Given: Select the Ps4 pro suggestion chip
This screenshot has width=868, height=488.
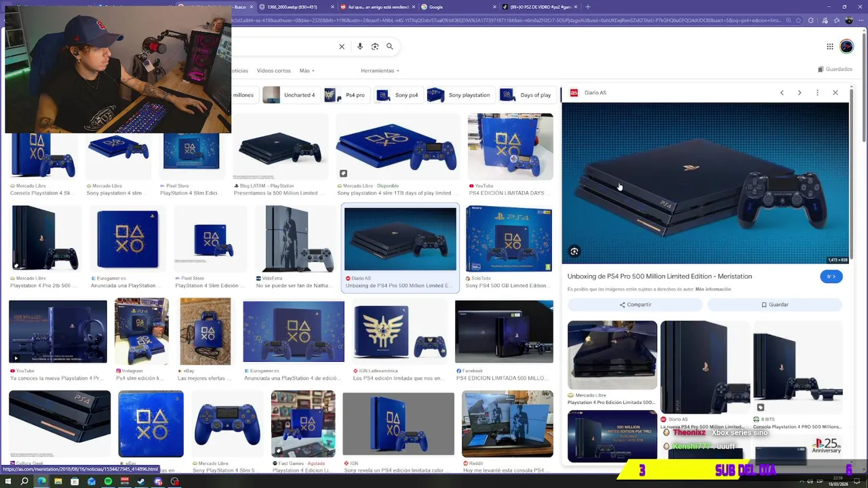Looking at the screenshot, I should (x=346, y=95).
